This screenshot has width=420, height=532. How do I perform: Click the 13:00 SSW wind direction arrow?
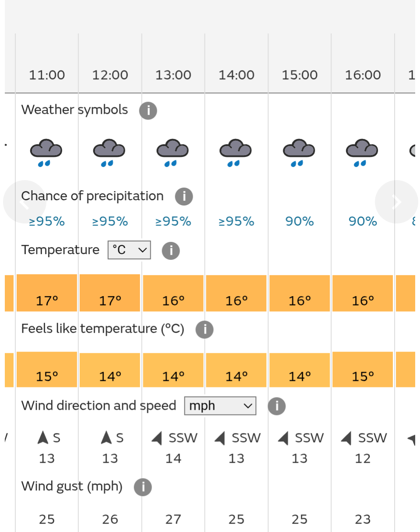(x=157, y=438)
